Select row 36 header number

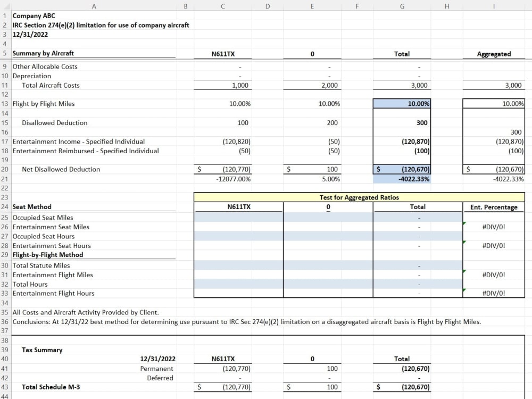tap(5, 322)
